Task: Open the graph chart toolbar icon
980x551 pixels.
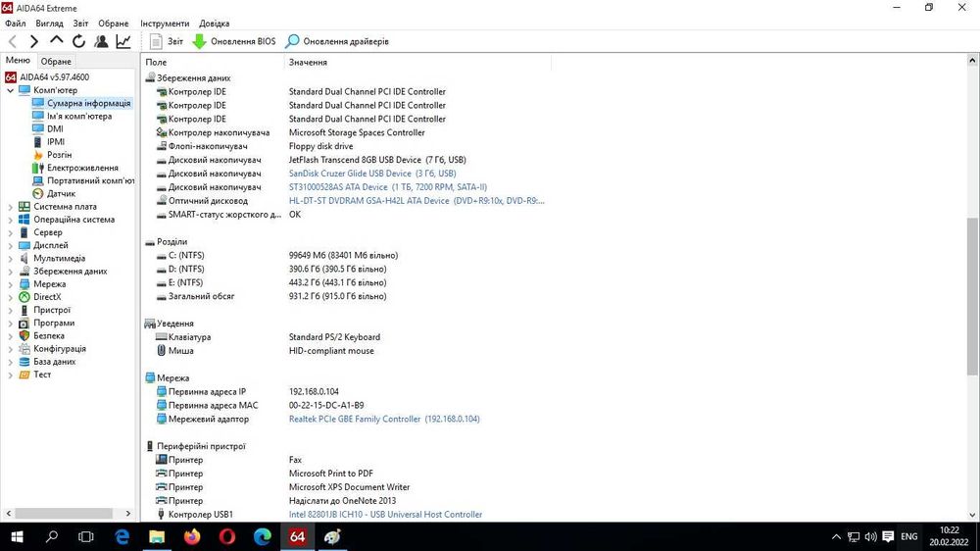Action: (123, 41)
